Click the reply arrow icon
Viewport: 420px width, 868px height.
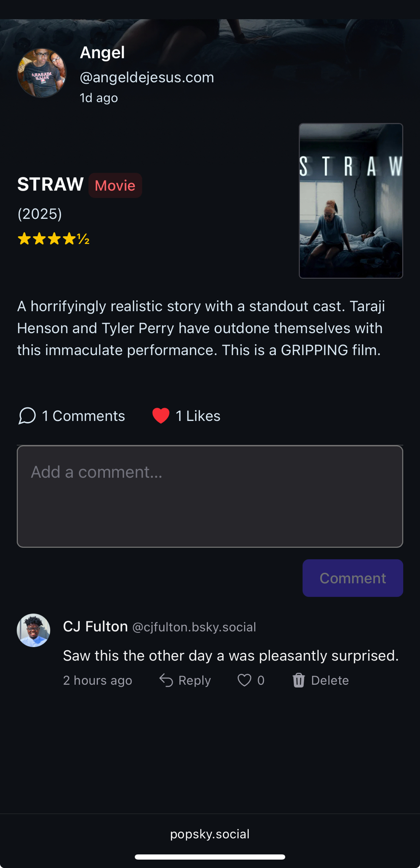click(x=166, y=680)
